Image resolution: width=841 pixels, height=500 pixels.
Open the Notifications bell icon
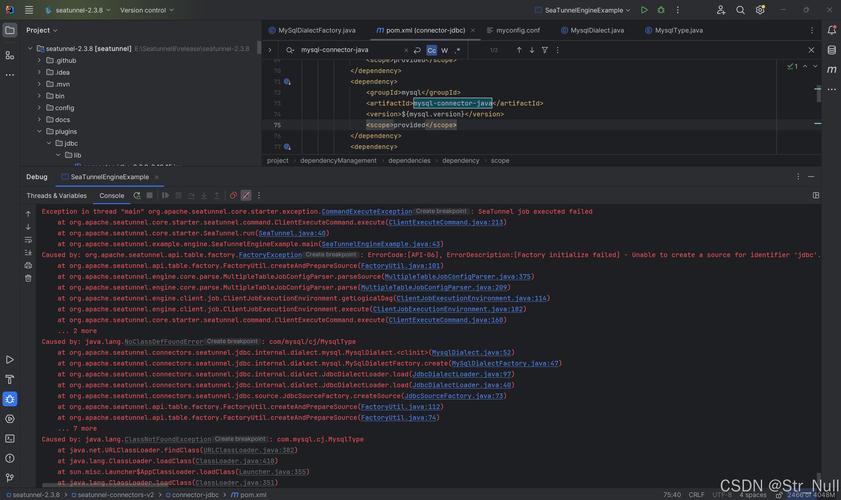coord(831,30)
